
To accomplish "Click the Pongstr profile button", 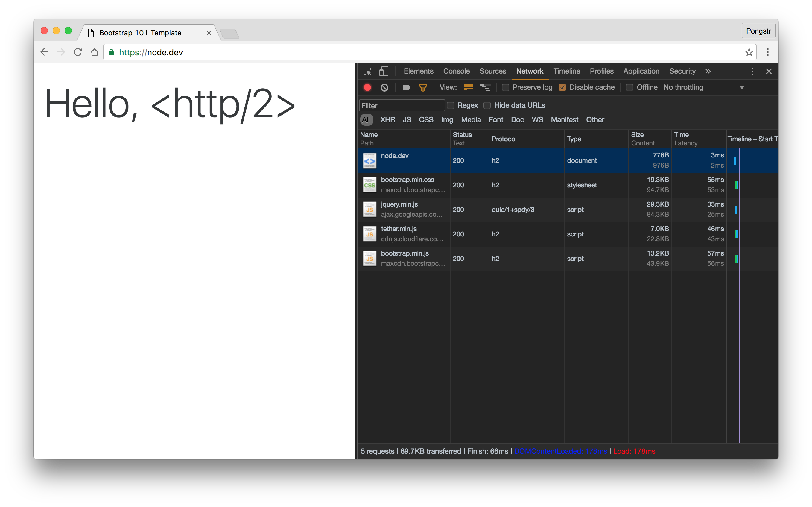I will [x=758, y=31].
